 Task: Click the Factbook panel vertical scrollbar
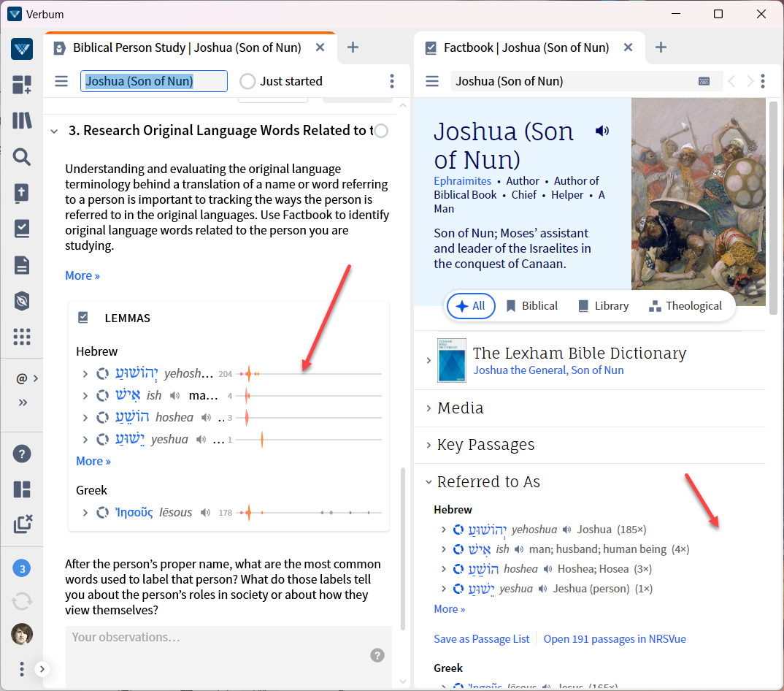pos(773,207)
